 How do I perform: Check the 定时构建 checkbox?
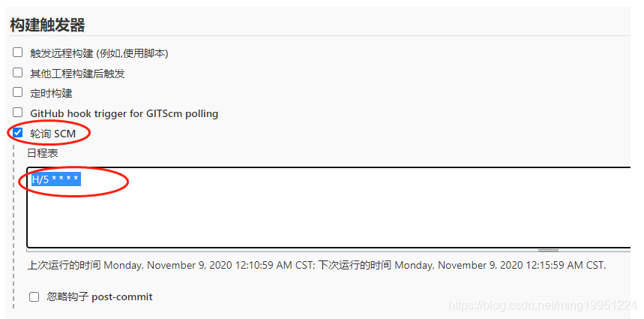(x=18, y=92)
